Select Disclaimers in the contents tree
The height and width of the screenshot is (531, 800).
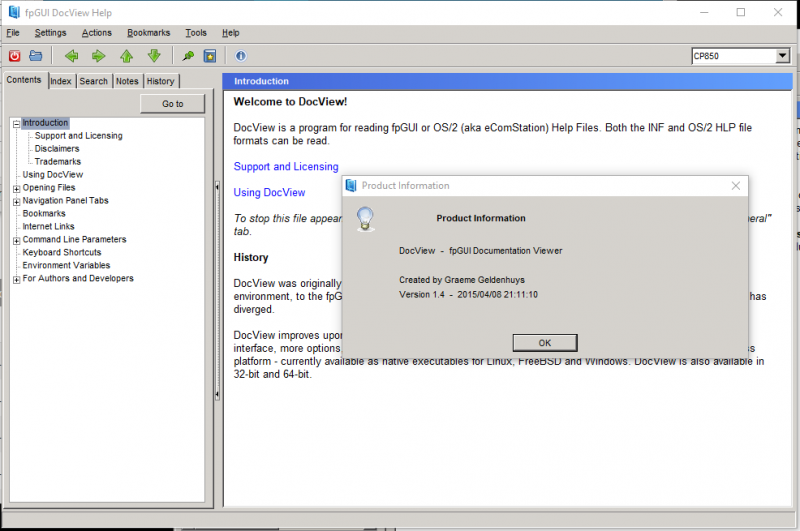tap(57, 148)
